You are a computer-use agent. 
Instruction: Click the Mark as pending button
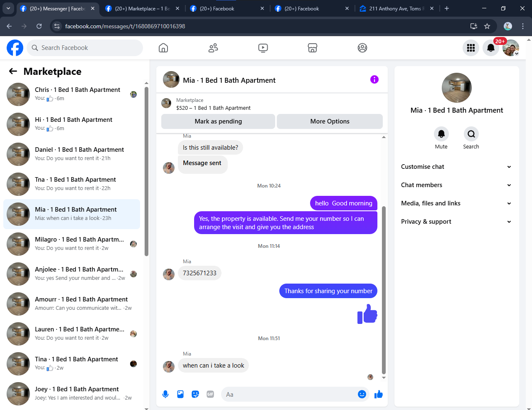[218, 121]
